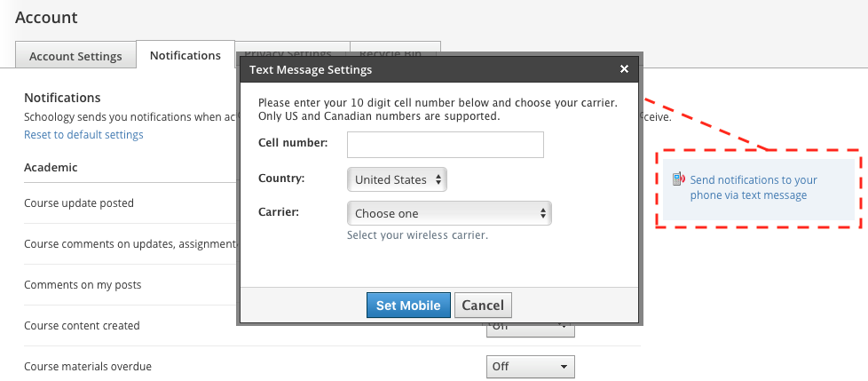Click the 'Comments on my posts' row label

coord(83,285)
